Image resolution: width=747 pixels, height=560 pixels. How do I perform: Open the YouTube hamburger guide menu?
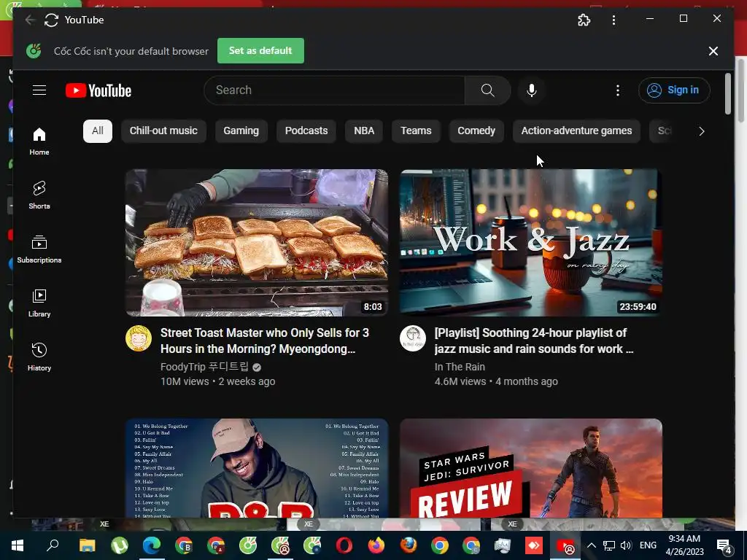tap(39, 90)
